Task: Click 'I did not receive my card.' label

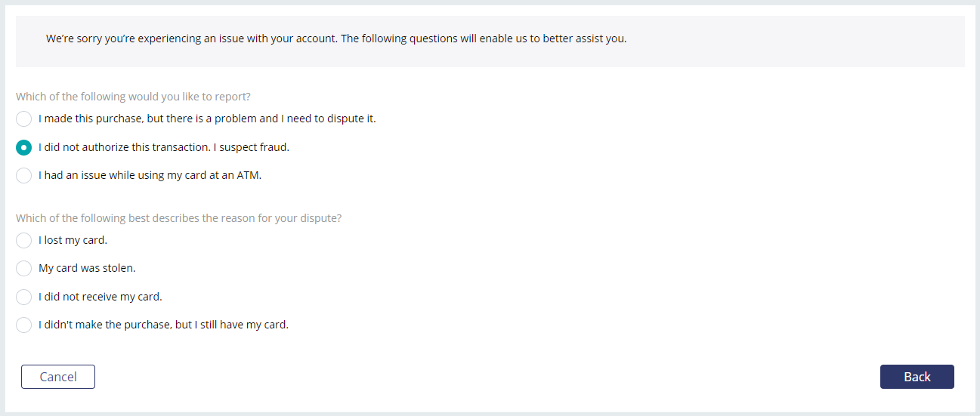Action: point(100,297)
